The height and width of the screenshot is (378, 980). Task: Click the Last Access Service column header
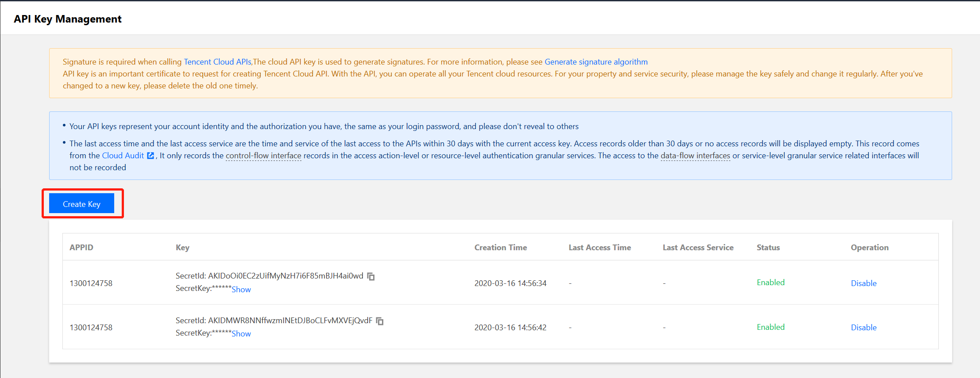coord(698,248)
